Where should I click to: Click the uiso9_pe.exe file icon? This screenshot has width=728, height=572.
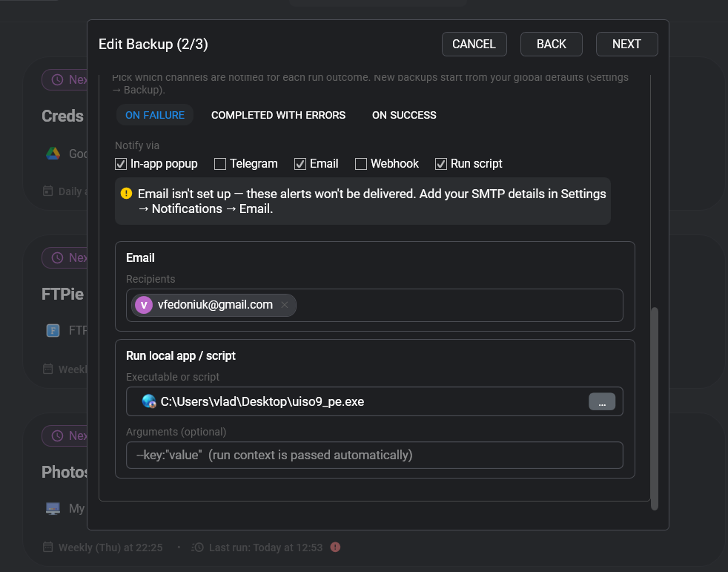148,401
